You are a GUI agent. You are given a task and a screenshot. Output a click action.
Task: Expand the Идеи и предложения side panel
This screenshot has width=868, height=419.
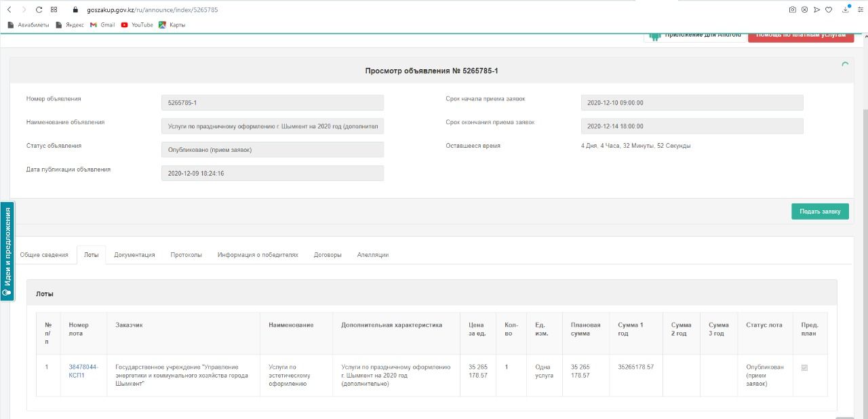click(7, 251)
